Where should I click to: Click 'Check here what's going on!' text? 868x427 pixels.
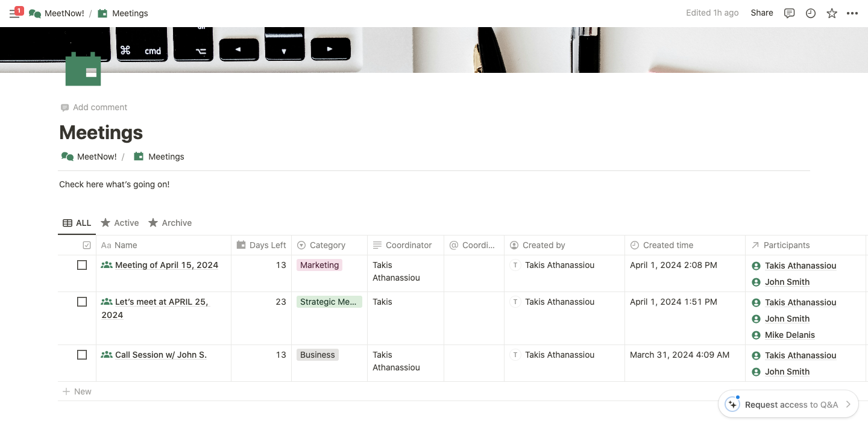pos(115,184)
